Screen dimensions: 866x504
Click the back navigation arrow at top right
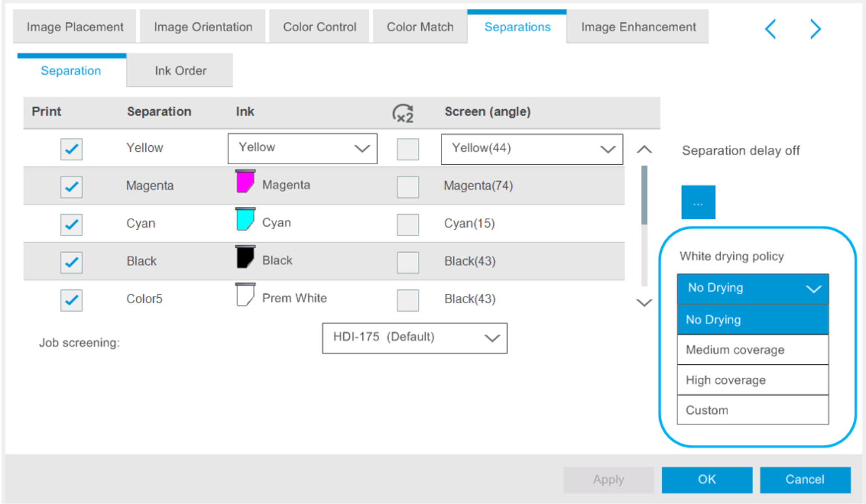tap(770, 29)
